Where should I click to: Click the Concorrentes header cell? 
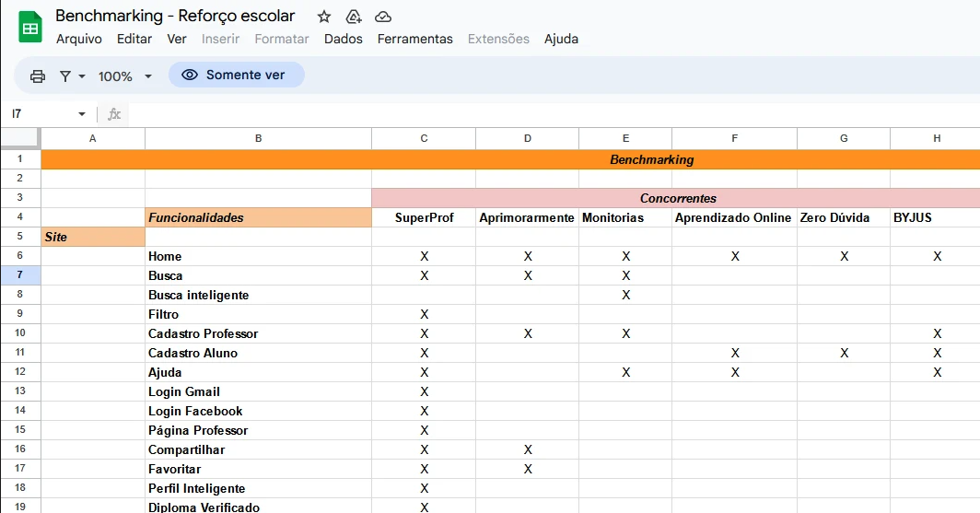[x=676, y=198]
